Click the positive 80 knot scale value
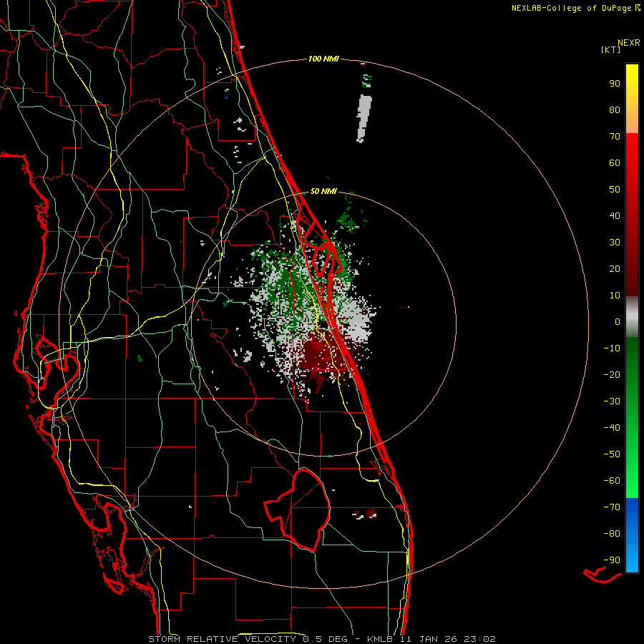Viewport: 644px width, 644px height. click(x=615, y=109)
